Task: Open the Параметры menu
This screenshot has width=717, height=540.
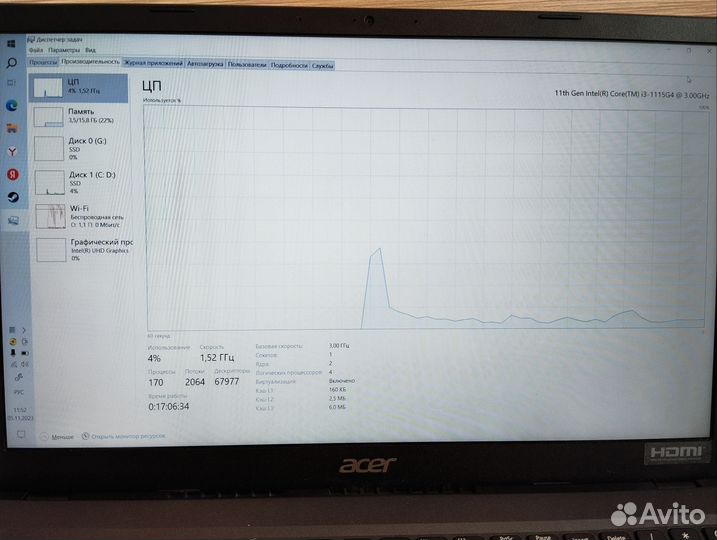Action: (x=64, y=50)
